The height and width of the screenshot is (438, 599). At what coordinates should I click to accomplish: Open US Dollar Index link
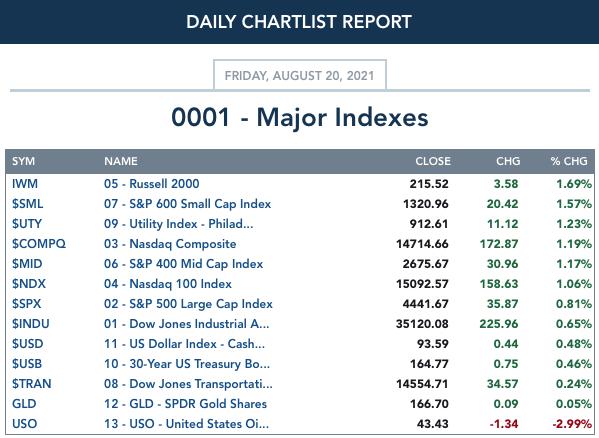(x=184, y=344)
